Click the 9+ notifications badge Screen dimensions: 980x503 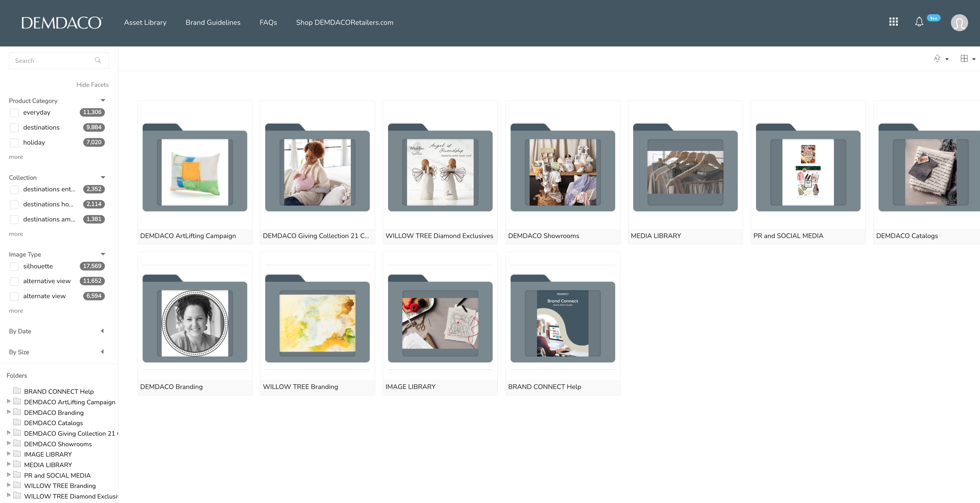934,18
